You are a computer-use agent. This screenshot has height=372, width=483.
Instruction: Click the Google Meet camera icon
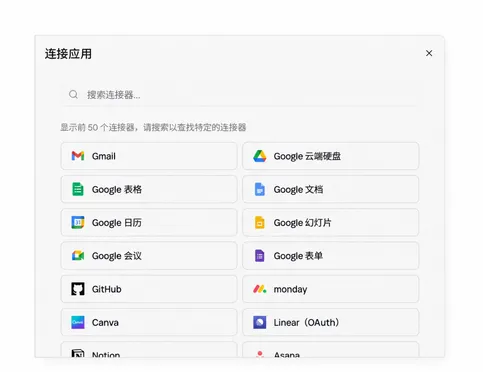[x=78, y=256]
